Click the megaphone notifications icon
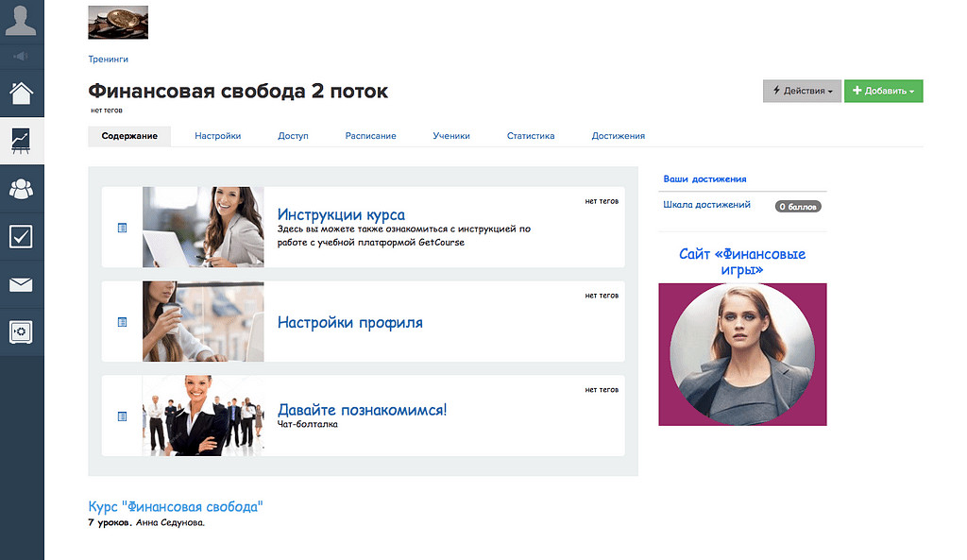Viewport: 967px width, 560px height. point(21,56)
